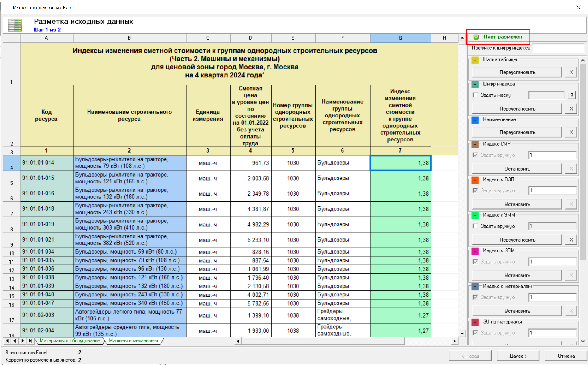Toggle Задать вручную under Индекс к ОЗП
Screen dimensions: 588x365
[475, 190]
